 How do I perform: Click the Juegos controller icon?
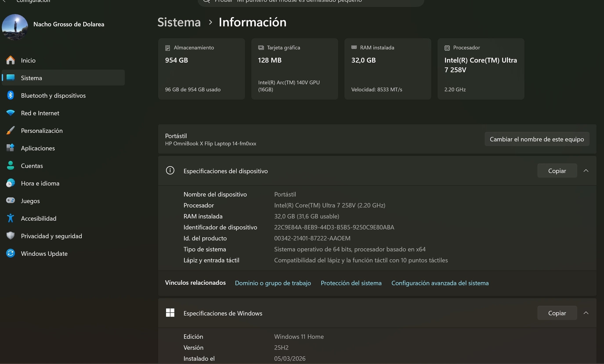tap(10, 200)
